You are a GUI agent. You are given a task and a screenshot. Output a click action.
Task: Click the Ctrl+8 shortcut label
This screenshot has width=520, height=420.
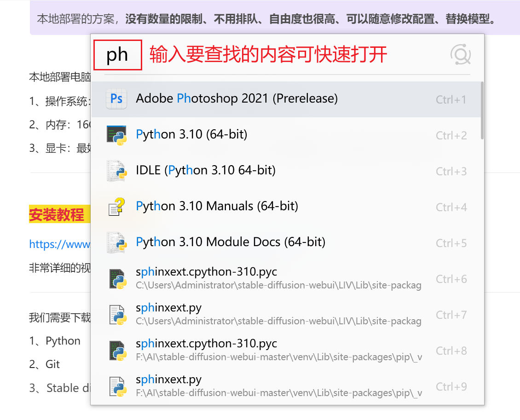click(x=451, y=351)
